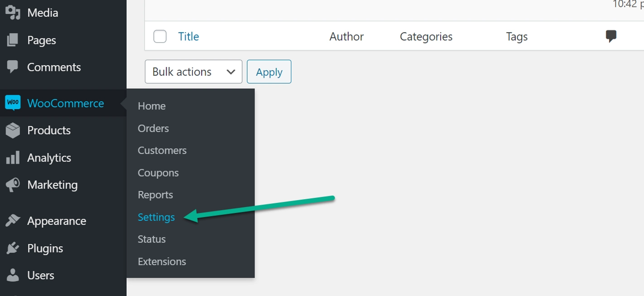The width and height of the screenshot is (644, 296).
Task: Tick the select-all checkbox beside Title
Action: [x=160, y=36]
